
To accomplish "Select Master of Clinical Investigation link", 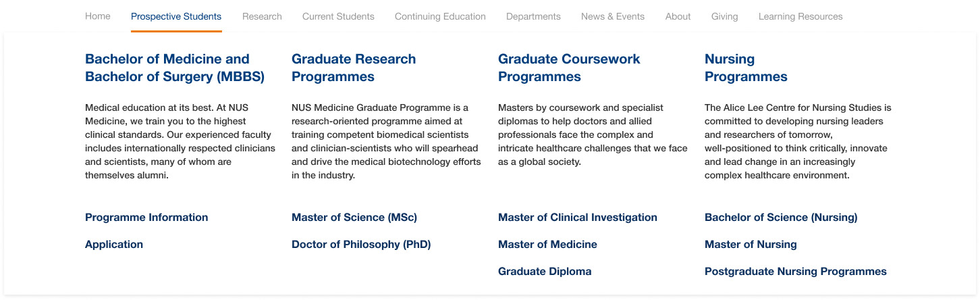I will [577, 218].
